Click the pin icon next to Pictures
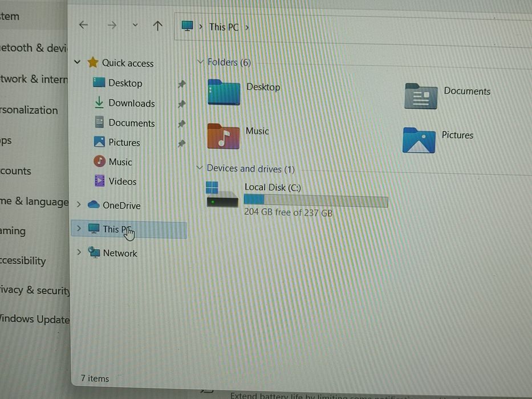The width and height of the screenshot is (532, 399). click(182, 144)
